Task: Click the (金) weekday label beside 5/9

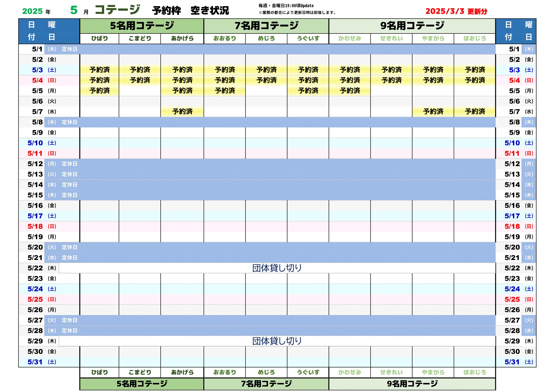Action: [x=52, y=132]
